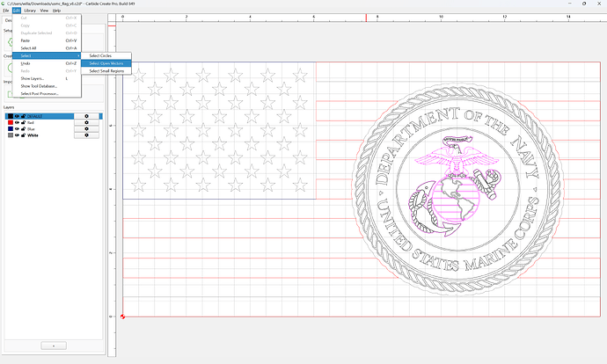Open Select Post Processor... entry
Viewport: 607px width, 364px height.
(x=47, y=93)
